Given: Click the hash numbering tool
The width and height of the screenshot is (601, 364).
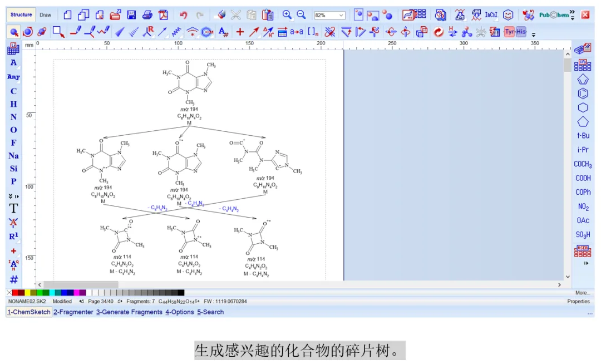Looking at the screenshot, I should (x=13, y=279).
